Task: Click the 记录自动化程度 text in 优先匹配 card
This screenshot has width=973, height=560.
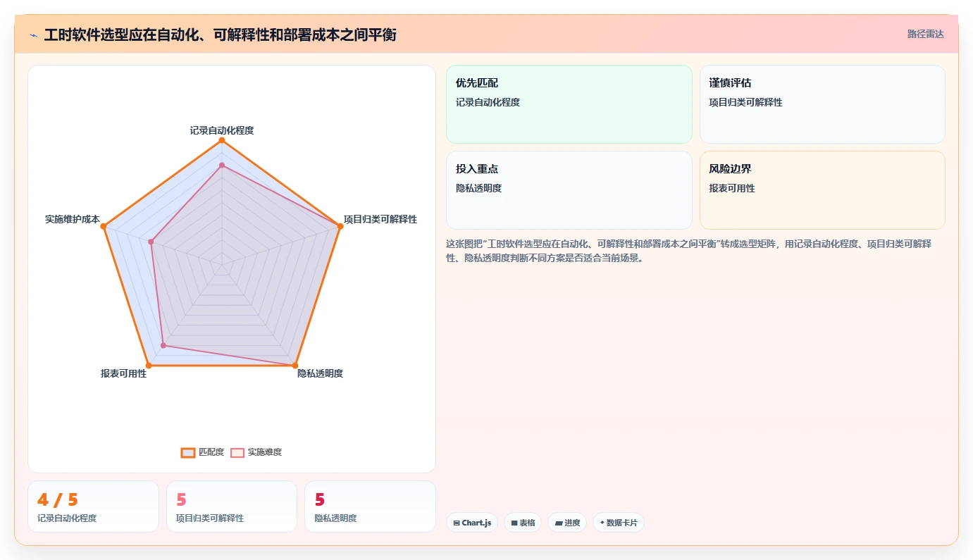Action: pos(488,102)
